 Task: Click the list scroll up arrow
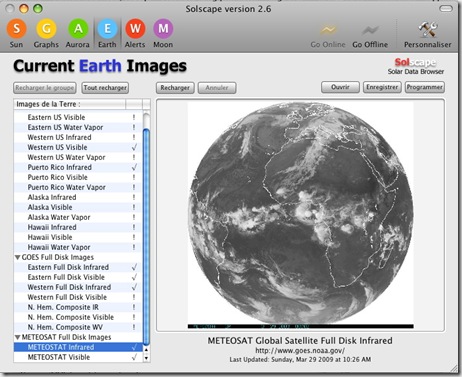pyautogui.click(x=146, y=350)
